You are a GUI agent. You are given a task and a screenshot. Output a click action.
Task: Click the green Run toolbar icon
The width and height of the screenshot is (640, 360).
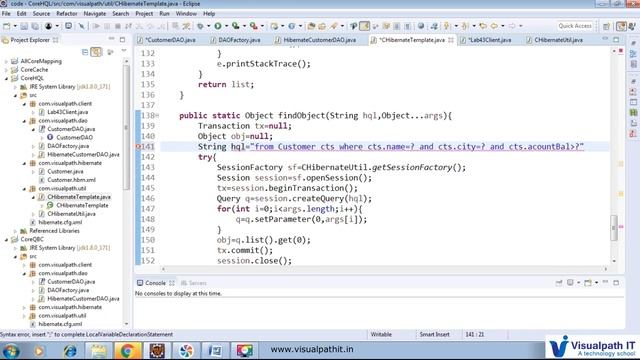[x=218, y=26]
